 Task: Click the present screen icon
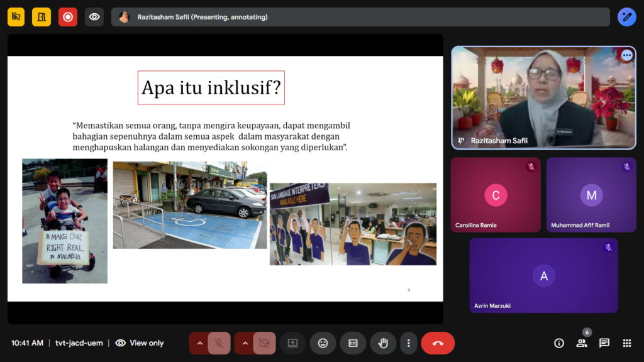coord(292,343)
